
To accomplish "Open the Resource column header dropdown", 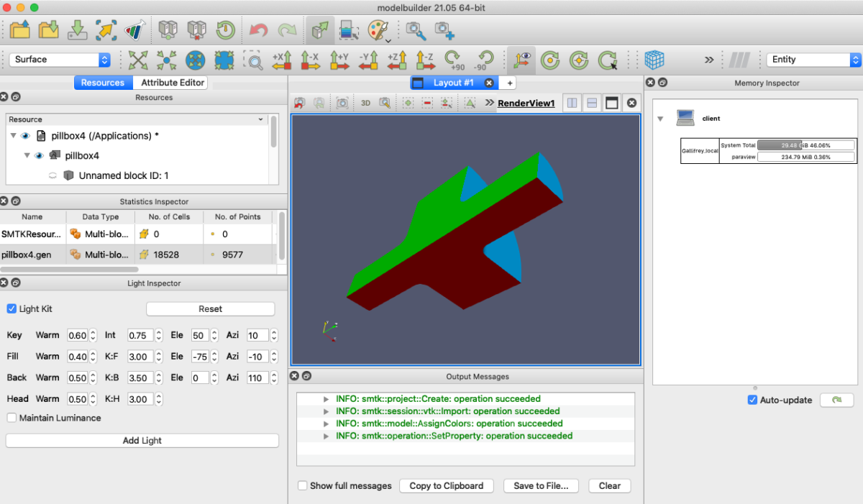I will click(260, 119).
